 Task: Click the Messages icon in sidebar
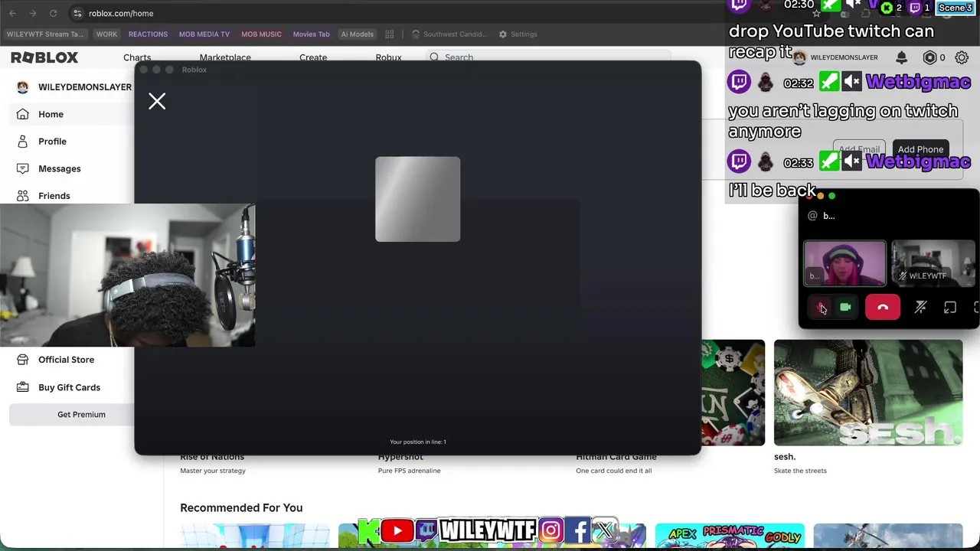click(x=23, y=168)
